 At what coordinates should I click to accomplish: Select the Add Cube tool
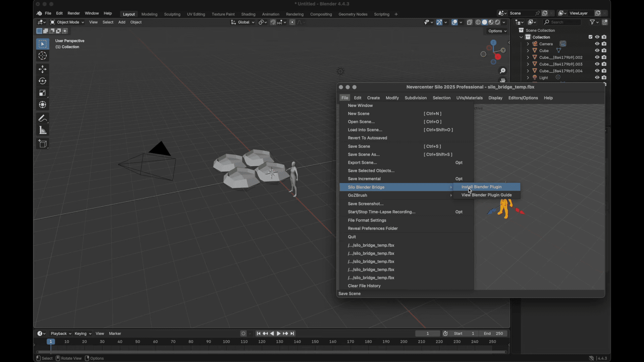(43, 144)
